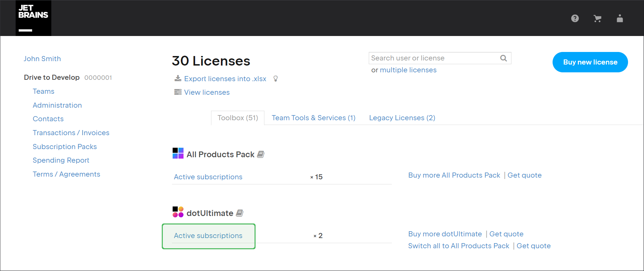Click the × 15 subscription count
Viewport: 644px width, 271px height.
316,177
